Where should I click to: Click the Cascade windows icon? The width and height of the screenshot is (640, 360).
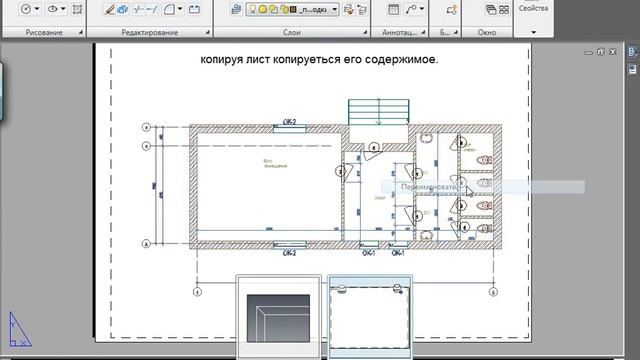[491, 9]
